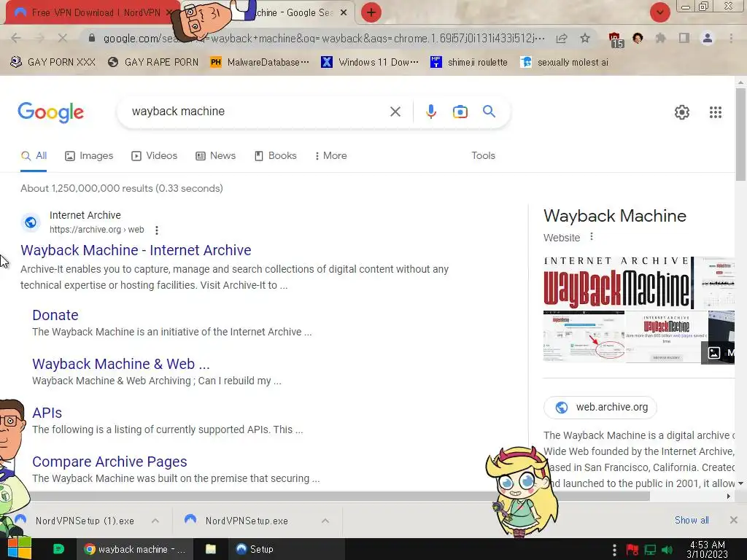Viewport: 747px width, 560px height.
Task: Open the tab search dropdown in the title bar
Action: click(x=659, y=12)
